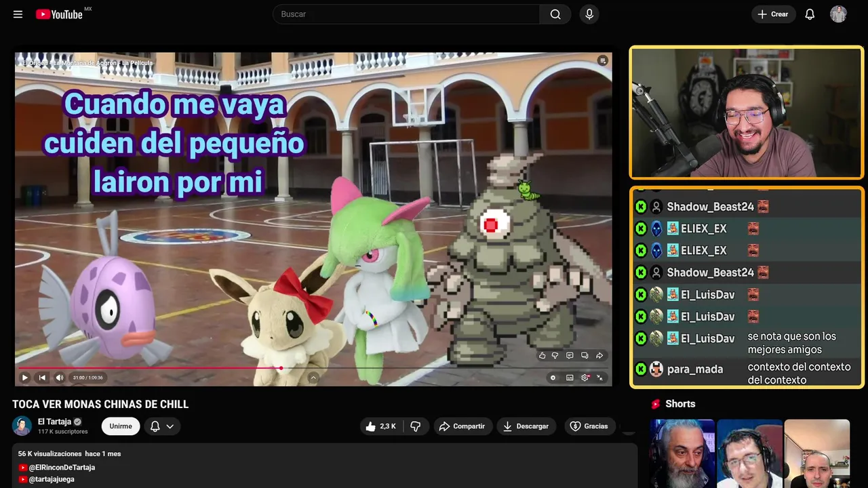868x488 pixels.
Task: Open the YouTube hamburger guide menu
Action: tap(18, 14)
